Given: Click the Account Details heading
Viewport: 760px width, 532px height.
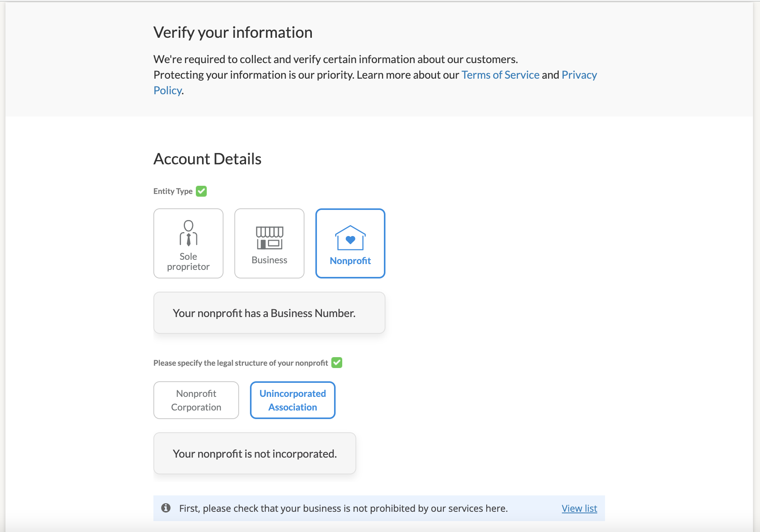Looking at the screenshot, I should 207,159.
